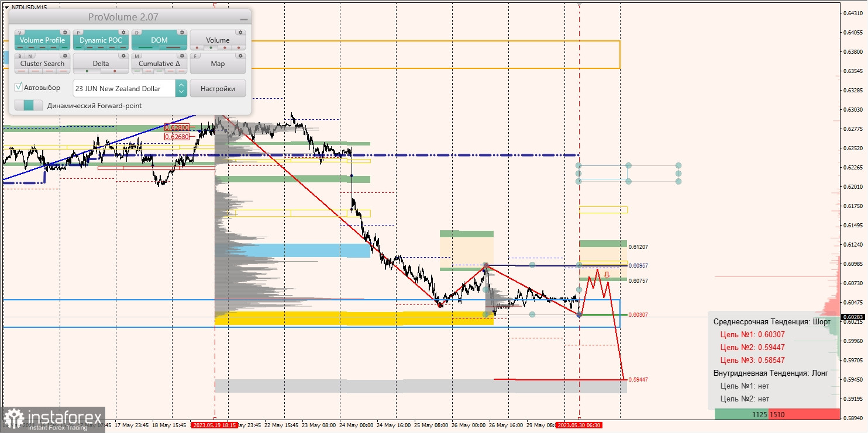Click the B hotkey tab on Cluster Search
The width and height of the screenshot is (868, 433).
19,56
